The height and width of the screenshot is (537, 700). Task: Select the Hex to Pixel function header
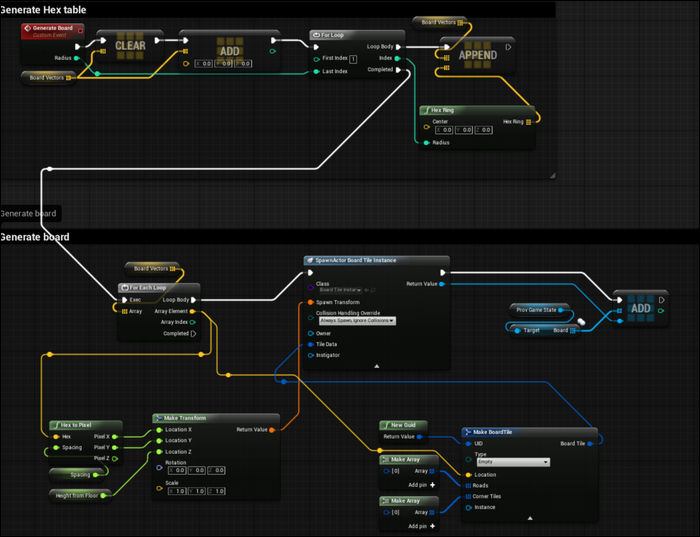(86, 425)
